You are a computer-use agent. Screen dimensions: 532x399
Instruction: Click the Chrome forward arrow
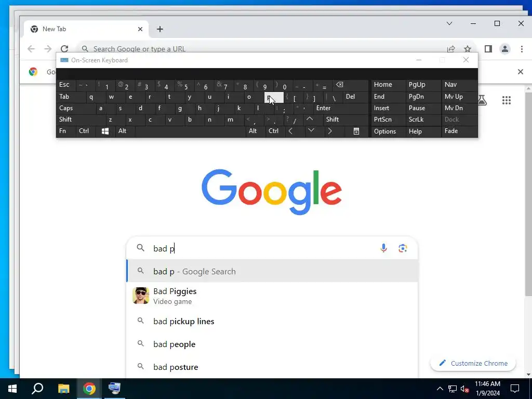[48, 49]
